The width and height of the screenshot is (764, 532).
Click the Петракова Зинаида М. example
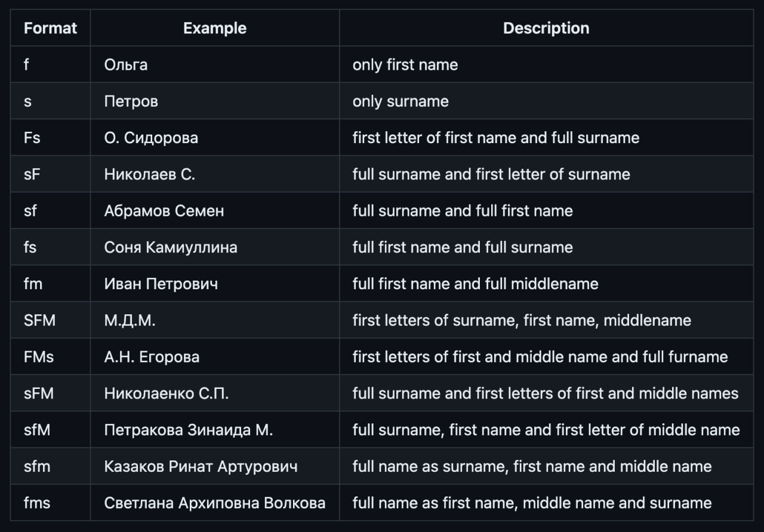point(188,430)
